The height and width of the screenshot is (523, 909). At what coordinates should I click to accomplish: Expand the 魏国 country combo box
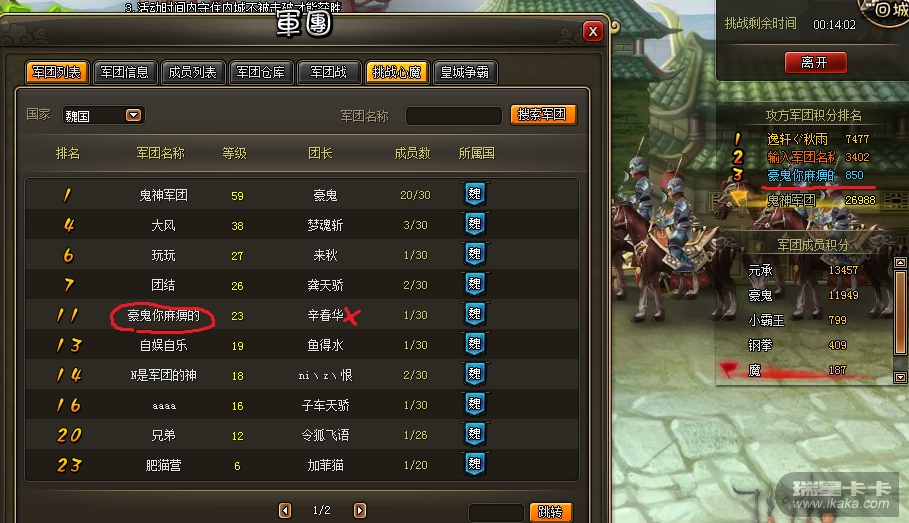pos(103,115)
